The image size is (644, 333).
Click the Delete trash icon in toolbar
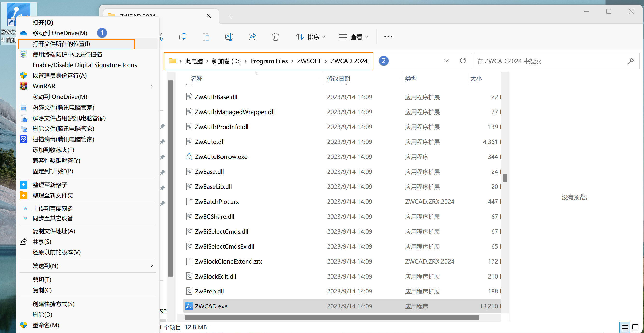[275, 37]
